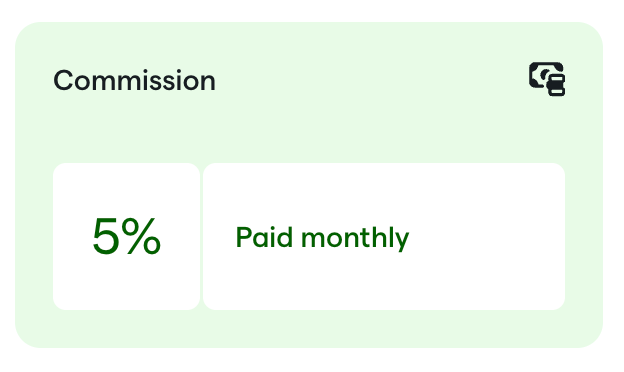Image resolution: width=624 pixels, height=372 pixels.
Task: Select the 5% commission rate tile
Action: point(127,236)
